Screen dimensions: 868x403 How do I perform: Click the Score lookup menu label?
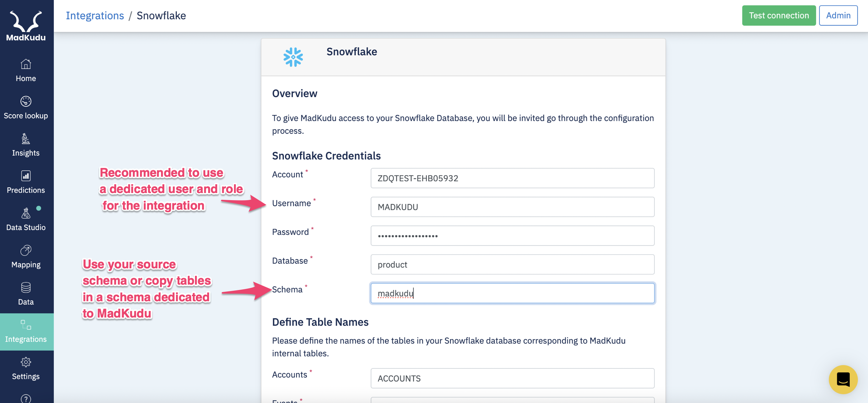26,116
